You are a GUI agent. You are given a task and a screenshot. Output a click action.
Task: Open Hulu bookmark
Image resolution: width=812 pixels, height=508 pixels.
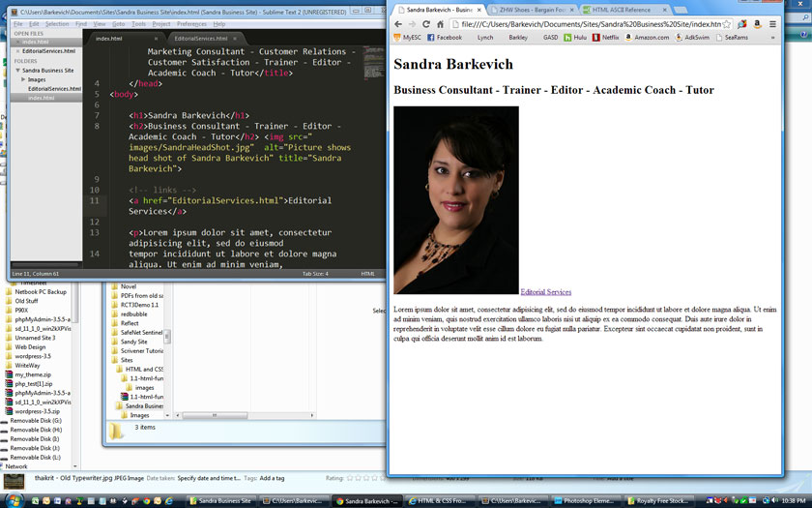575,38
